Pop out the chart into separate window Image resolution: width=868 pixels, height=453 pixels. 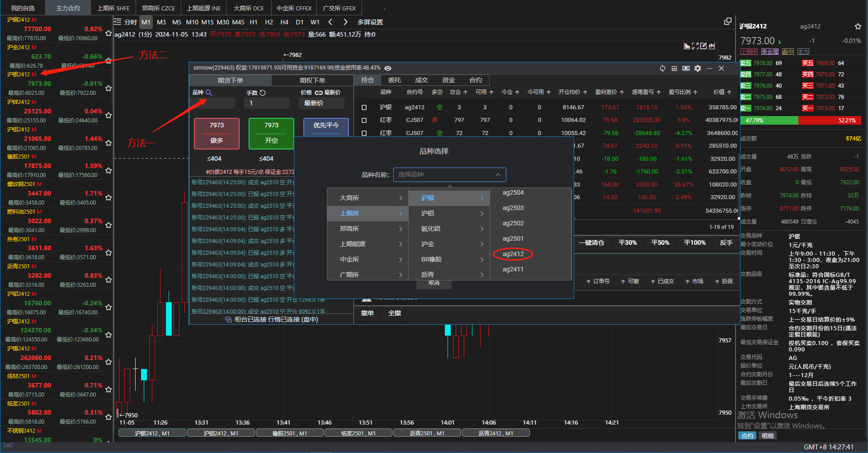[x=727, y=21]
